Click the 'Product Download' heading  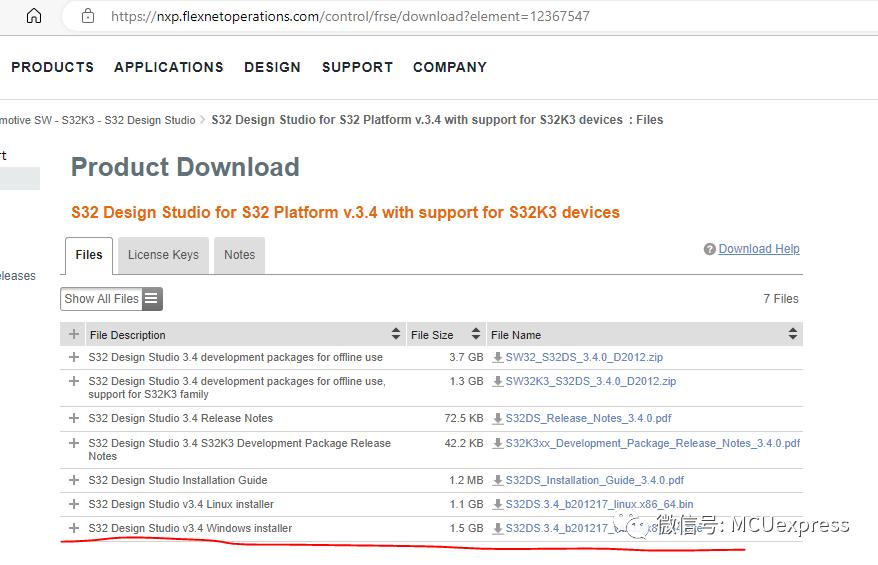pos(185,167)
